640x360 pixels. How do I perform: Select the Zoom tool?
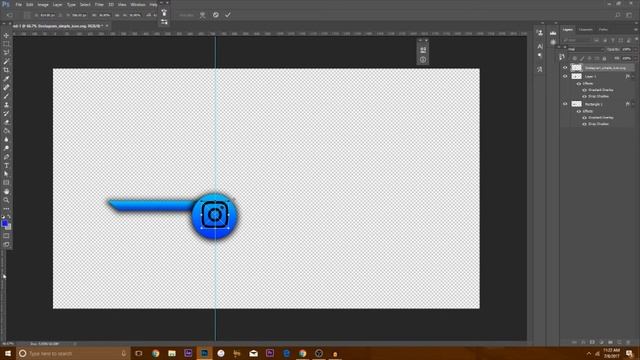(6, 200)
